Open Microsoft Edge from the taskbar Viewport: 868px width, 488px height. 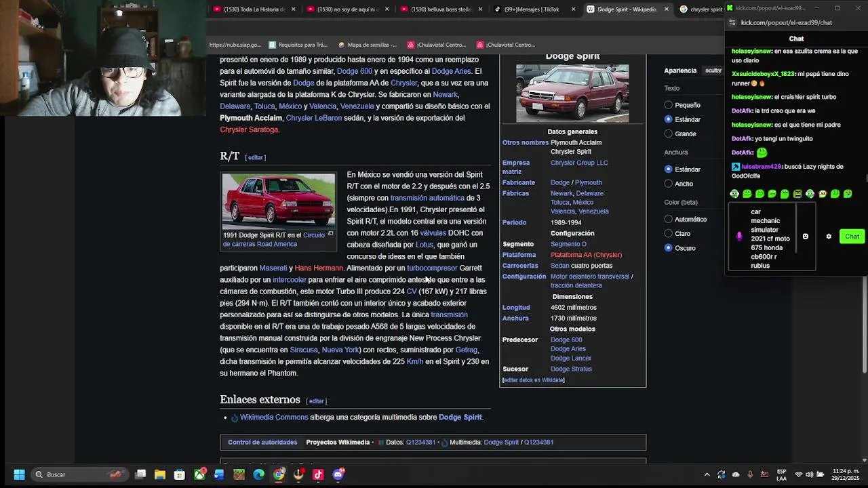coord(258,474)
